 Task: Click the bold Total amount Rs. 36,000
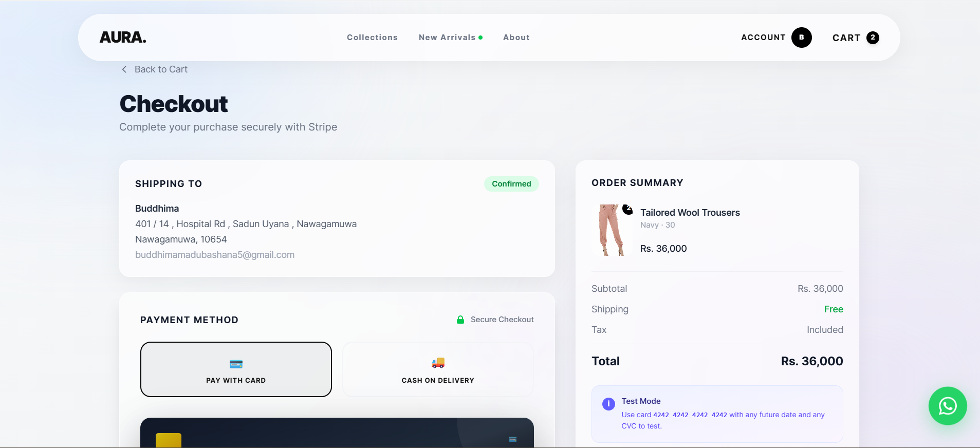click(812, 361)
